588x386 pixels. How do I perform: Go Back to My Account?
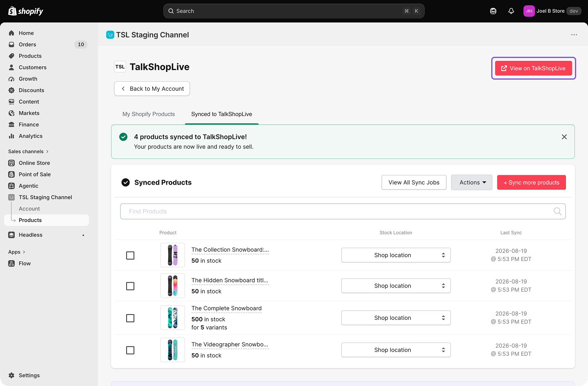152,89
